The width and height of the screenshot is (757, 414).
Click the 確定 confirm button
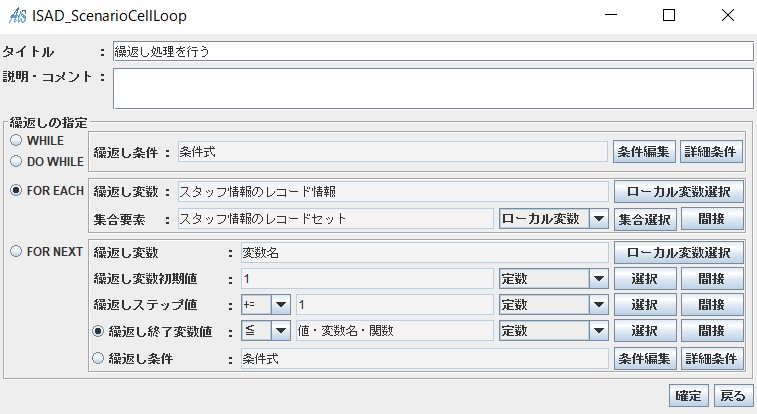688,396
